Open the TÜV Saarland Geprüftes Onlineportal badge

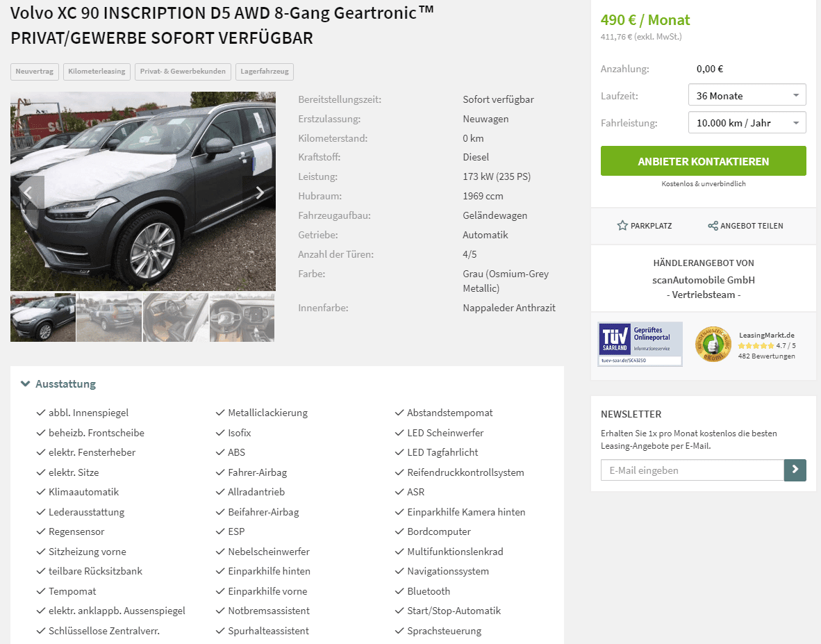pyautogui.click(x=640, y=344)
